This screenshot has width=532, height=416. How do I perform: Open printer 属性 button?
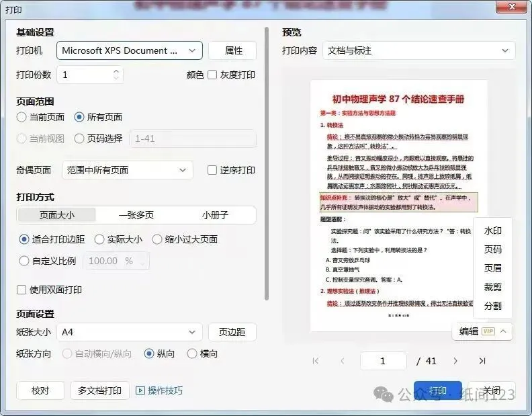click(x=232, y=50)
